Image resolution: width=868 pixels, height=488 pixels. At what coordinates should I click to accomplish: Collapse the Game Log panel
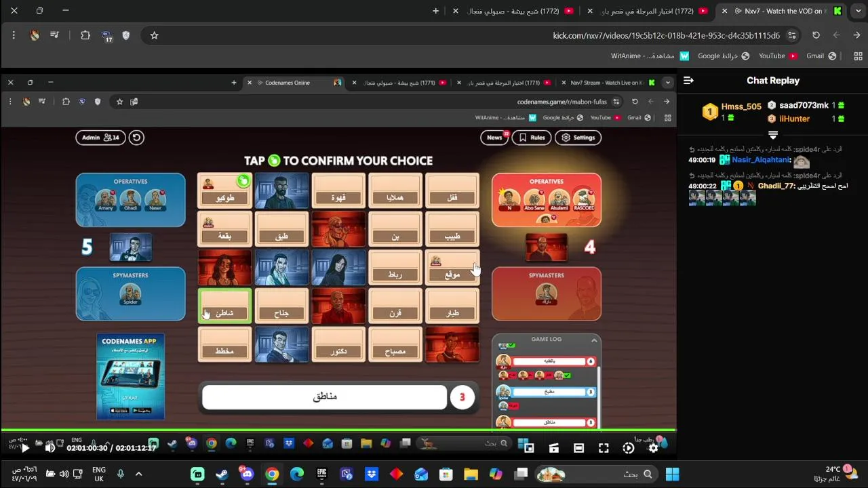click(593, 340)
